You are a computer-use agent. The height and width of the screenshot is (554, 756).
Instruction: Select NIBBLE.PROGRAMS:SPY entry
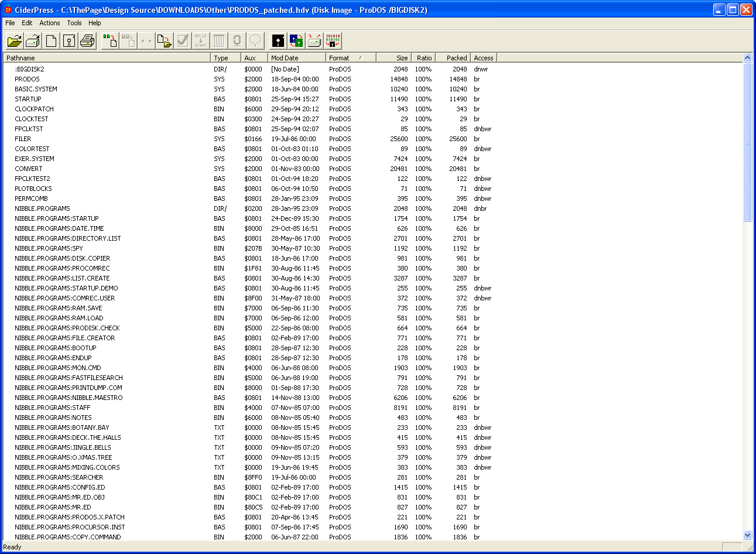[x=251, y=248]
